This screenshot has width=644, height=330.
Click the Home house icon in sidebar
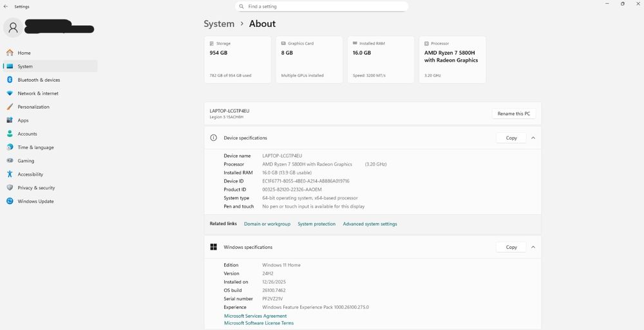[10, 53]
